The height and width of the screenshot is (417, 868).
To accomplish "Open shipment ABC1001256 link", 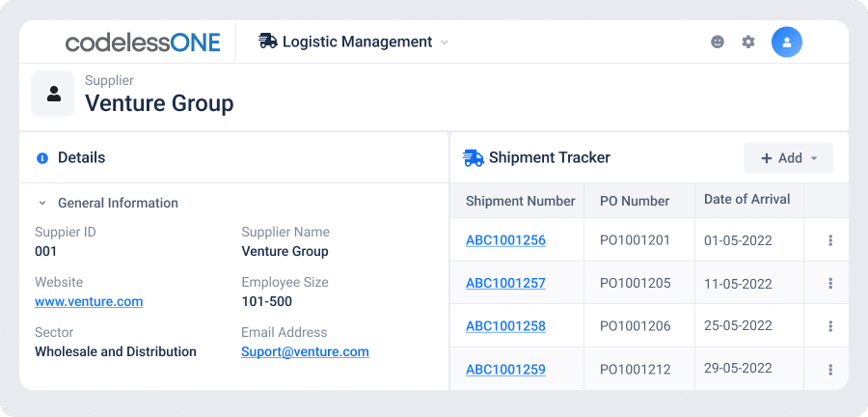I will click(x=505, y=240).
